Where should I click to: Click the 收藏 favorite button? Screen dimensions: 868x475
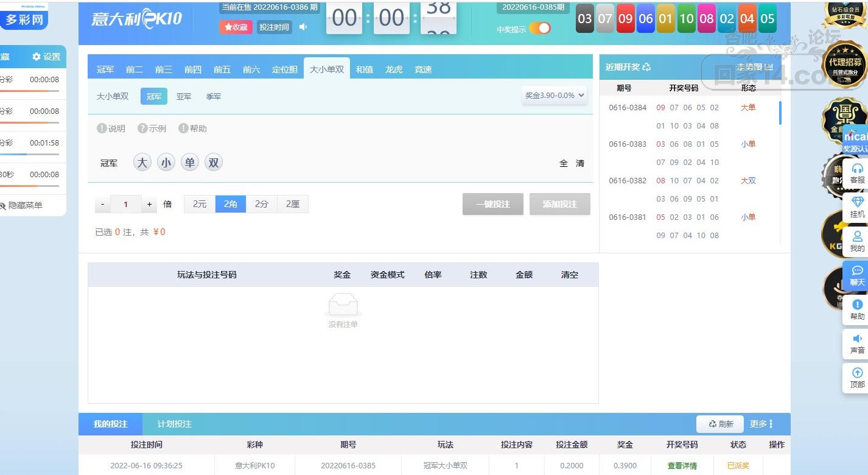click(236, 27)
